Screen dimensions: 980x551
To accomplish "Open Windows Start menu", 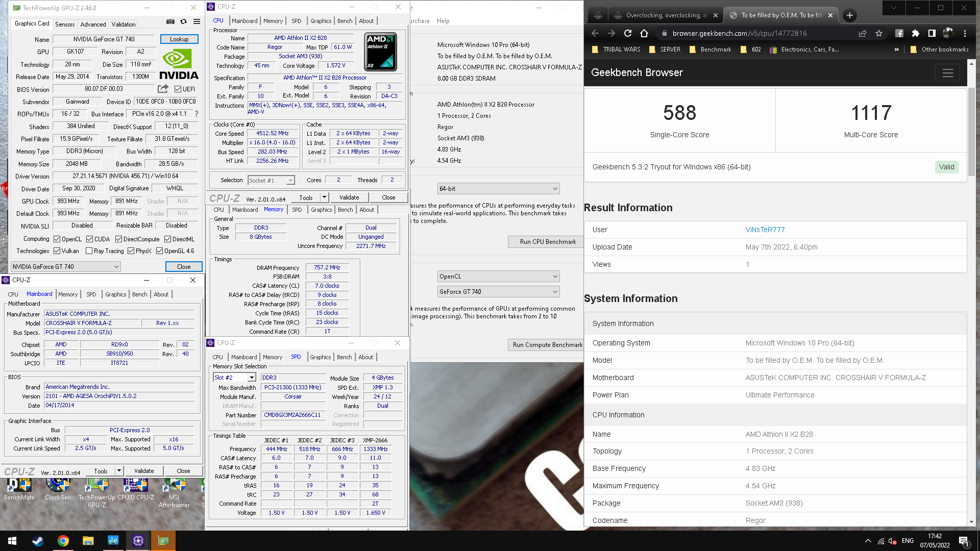I will [12, 541].
